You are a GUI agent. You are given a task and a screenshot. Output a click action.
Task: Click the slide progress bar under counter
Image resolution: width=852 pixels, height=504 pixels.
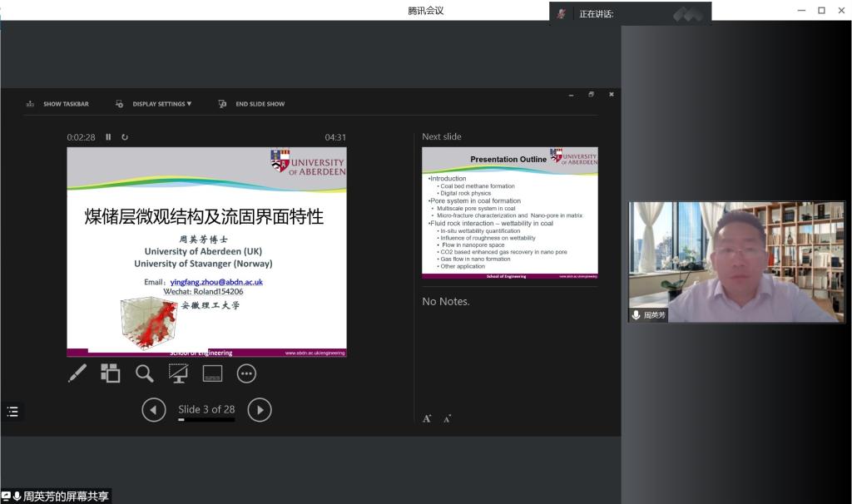click(x=206, y=420)
